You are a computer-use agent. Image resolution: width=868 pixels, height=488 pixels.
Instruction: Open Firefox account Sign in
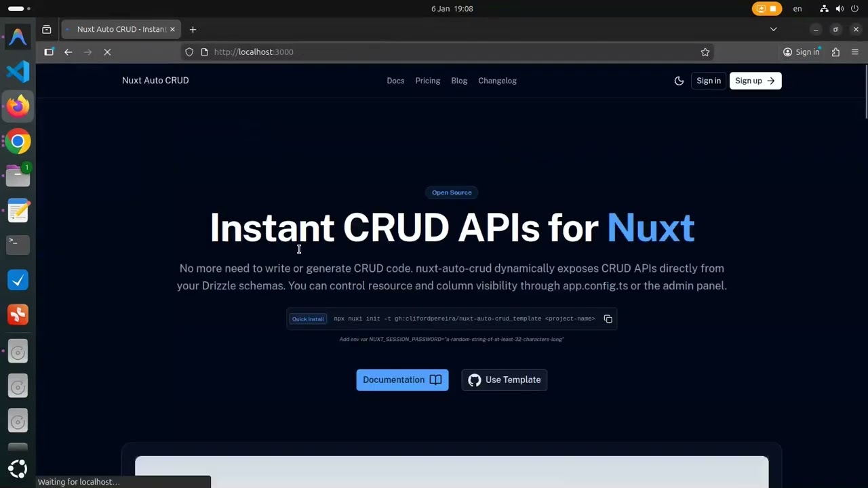802,52
